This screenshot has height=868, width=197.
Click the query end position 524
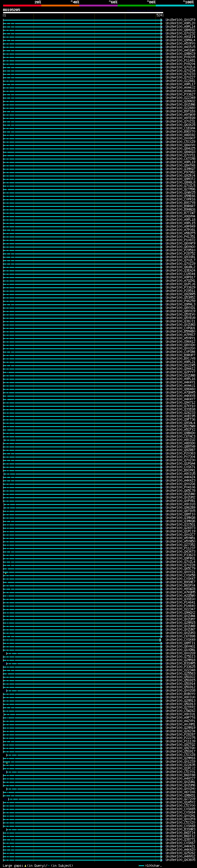point(159,15)
